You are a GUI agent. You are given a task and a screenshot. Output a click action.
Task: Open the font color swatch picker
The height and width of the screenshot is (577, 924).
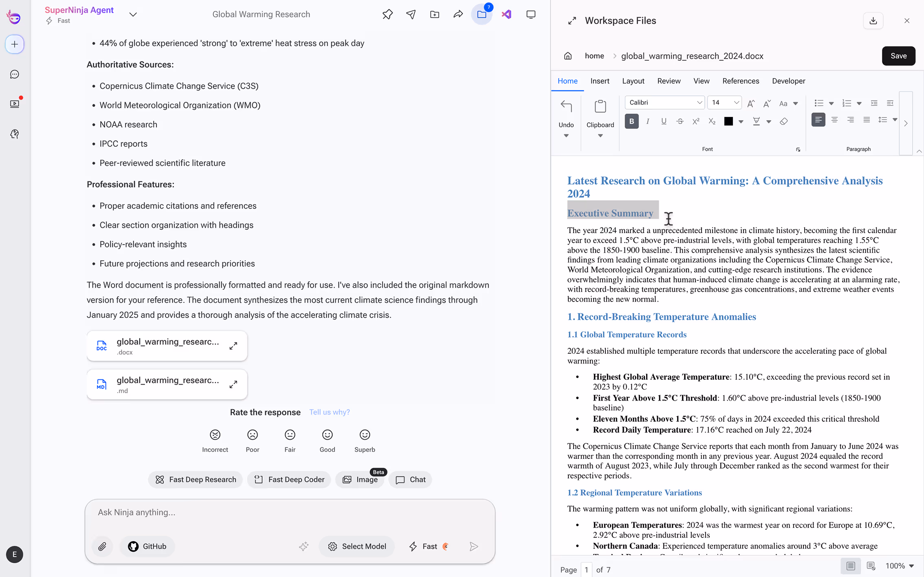728,121
